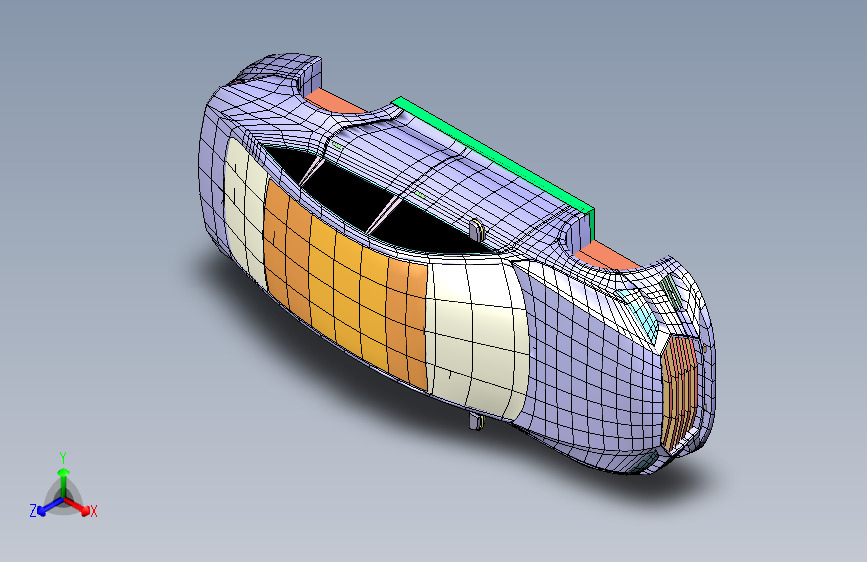The width and height of the screenshot is (867, 562).
Task: Select the light cyan headlight surface
Action: (641, 316)
